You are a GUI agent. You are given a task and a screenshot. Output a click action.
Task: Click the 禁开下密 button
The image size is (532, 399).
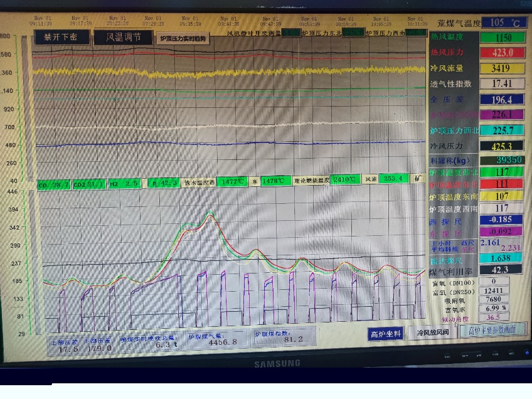click(x=61, y=38)
